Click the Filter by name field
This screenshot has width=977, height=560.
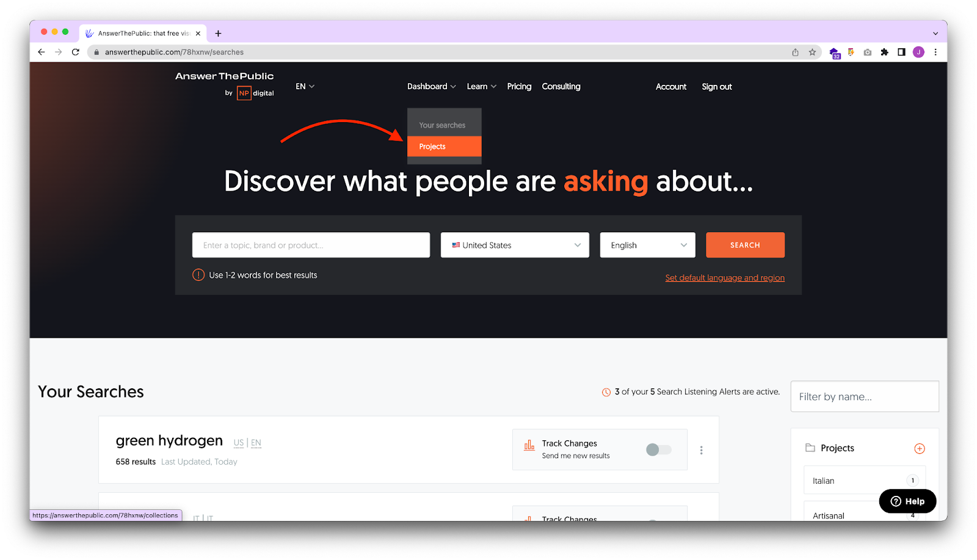coord(865,396)
